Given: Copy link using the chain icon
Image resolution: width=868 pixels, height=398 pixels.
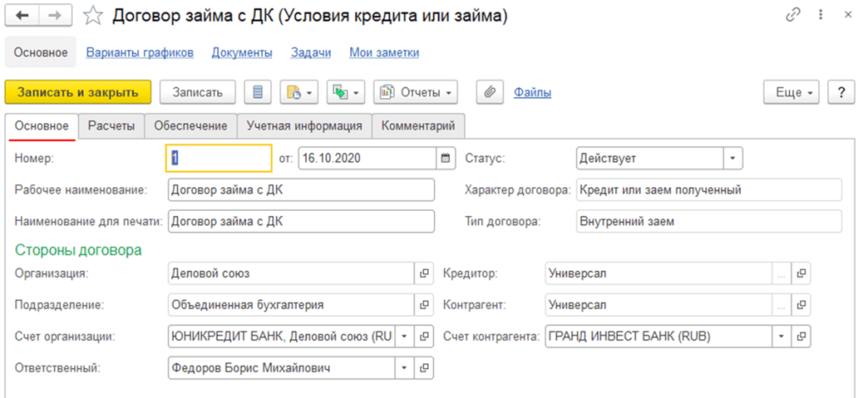Looking at the screenshot, I should coord(793,16).
